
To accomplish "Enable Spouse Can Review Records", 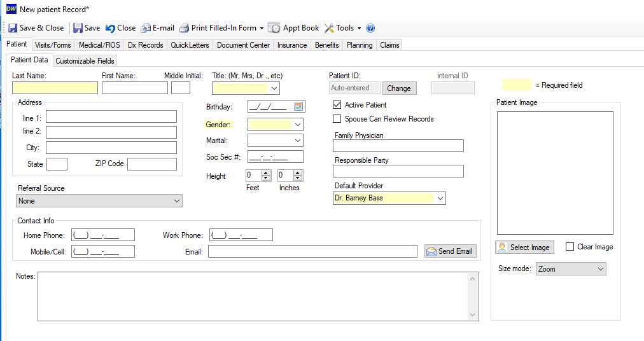I will click(x=337, y=119).
